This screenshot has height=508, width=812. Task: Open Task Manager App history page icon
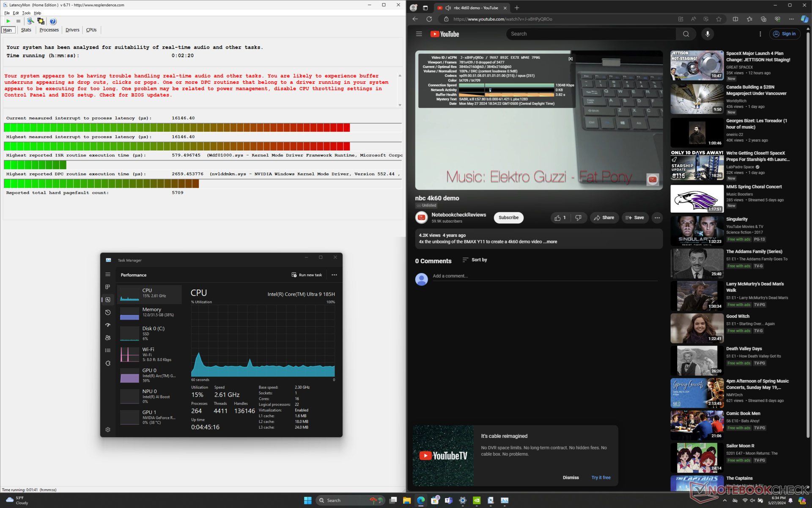coord(108,312)
